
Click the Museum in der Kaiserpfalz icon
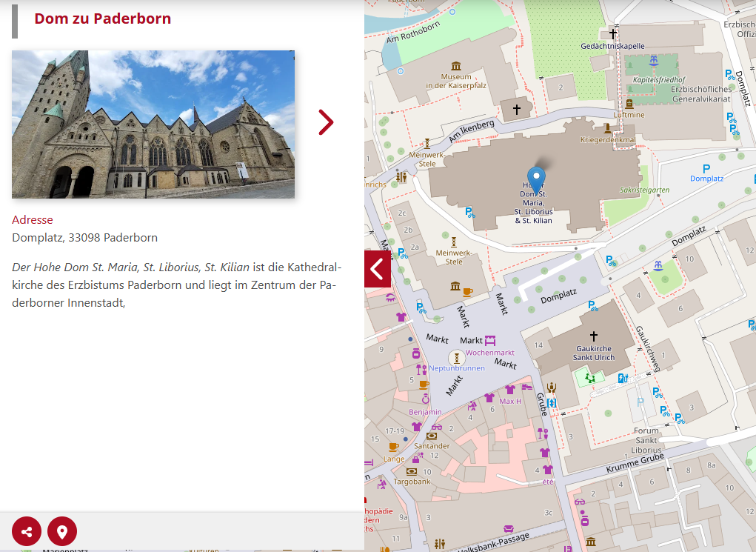click(455, 66)
